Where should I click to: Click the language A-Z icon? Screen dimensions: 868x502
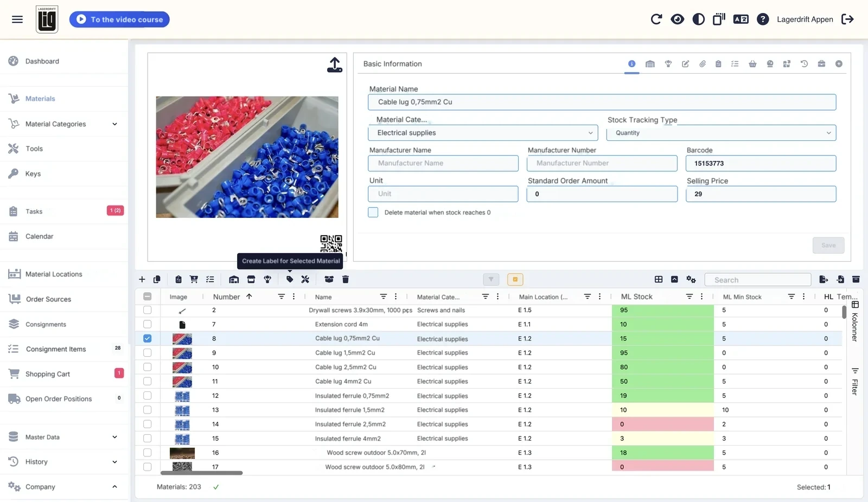741,20
